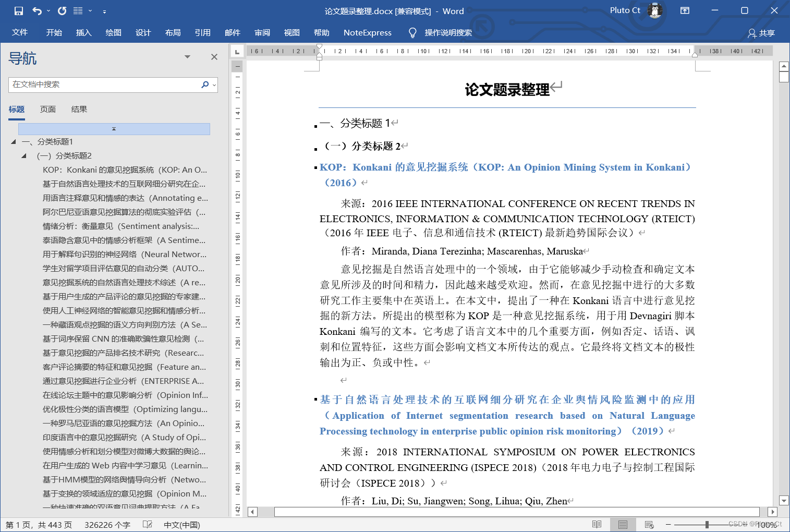Click the word count 326226 个字
The height and width of the screenshot is (532, 790).
[107, 525]
